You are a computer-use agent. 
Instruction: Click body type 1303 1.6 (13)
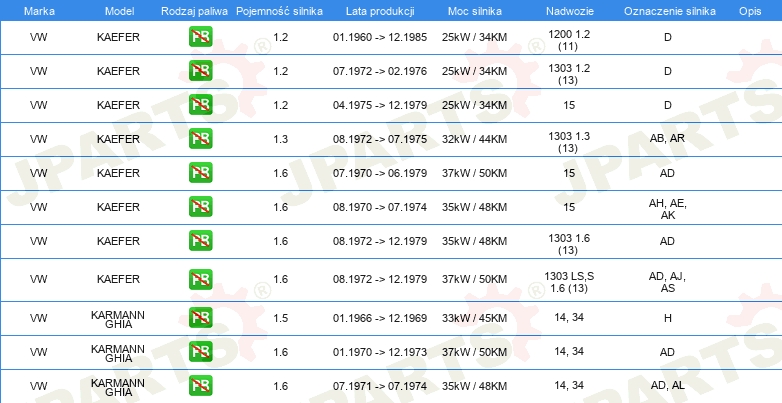pyautogui.click(x=569, y=244)
